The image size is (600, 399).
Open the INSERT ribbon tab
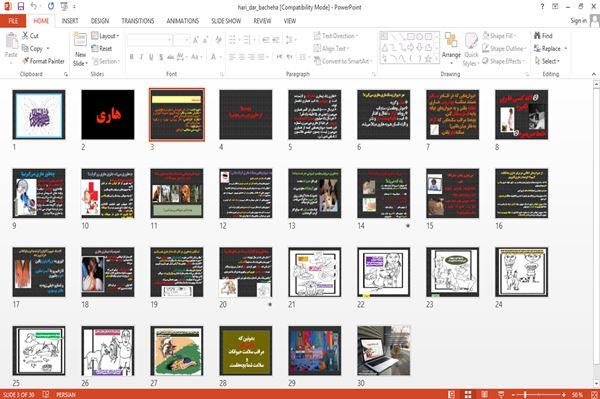(x=70, y=21)
